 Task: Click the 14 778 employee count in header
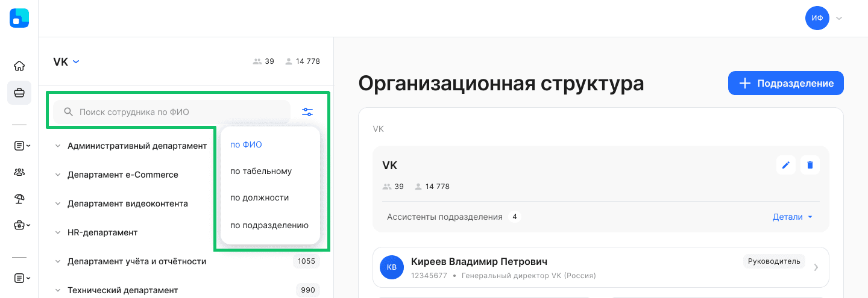click(303, 61)
